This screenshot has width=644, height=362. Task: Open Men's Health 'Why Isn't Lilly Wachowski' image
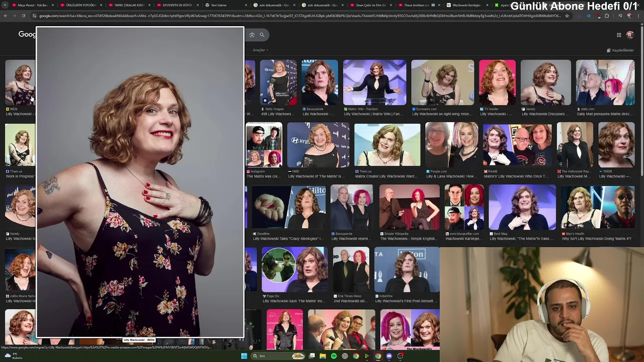(x=598, y=207)
